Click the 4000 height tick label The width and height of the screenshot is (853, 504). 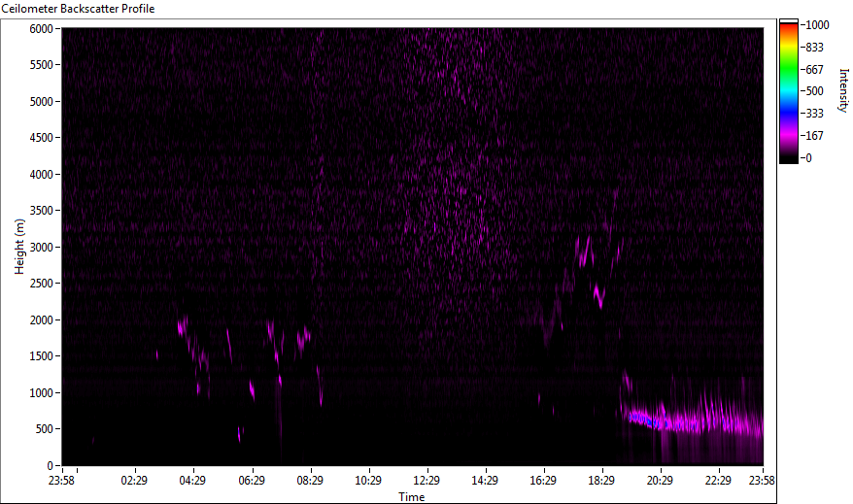pos(42,175)
